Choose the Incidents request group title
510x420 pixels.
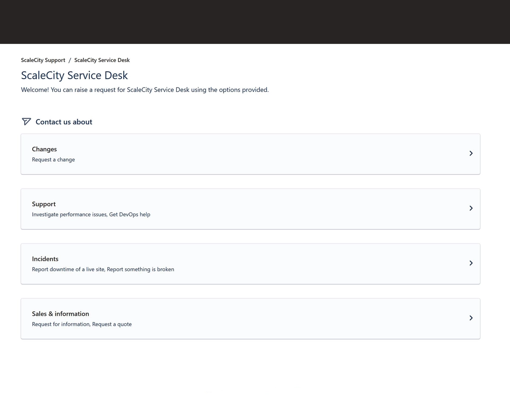click(45, 259)
